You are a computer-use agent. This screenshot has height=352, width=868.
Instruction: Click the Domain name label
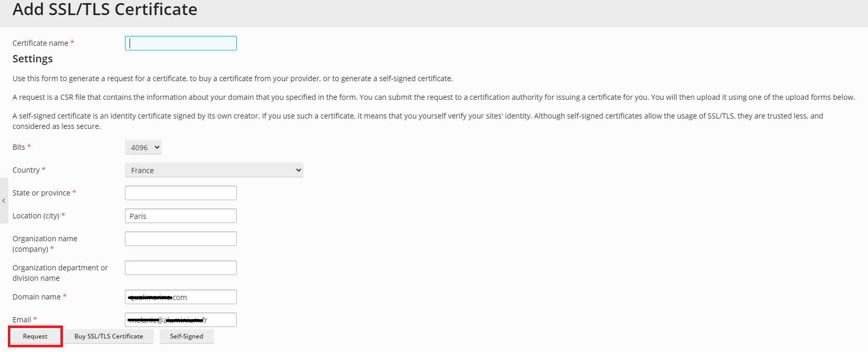pos(36,297)
